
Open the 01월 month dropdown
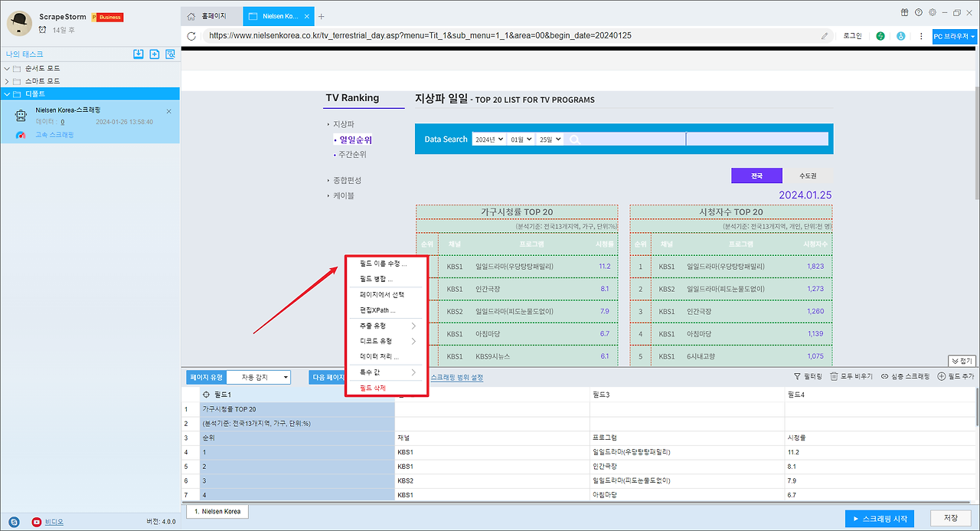(x=521, y=139)
